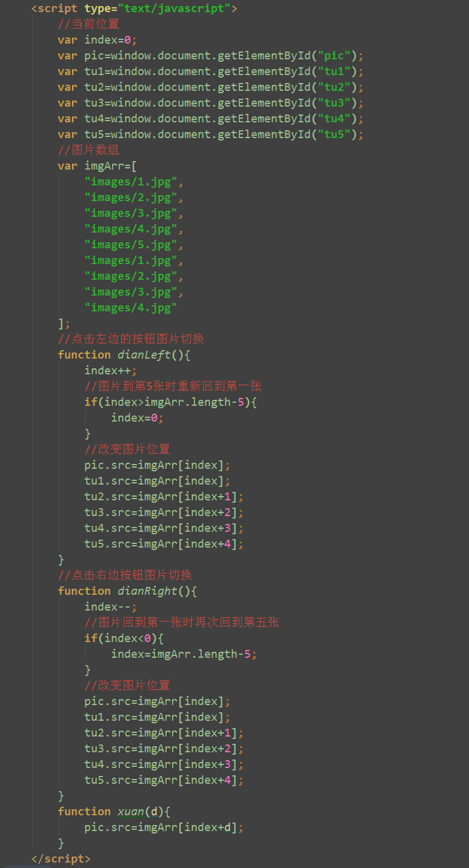The width and height of the screenshot is (469, 868).
Task: Click tu3.src=imgArr[index+2]; inside dianLeft function
Action: coord(164,512)
